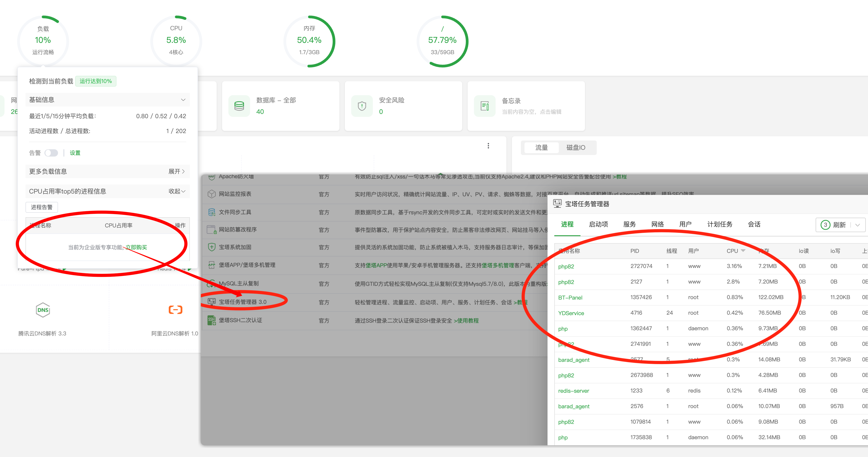Click the PID column header
This screenshot has height=457, width=868.
point(635,251)
